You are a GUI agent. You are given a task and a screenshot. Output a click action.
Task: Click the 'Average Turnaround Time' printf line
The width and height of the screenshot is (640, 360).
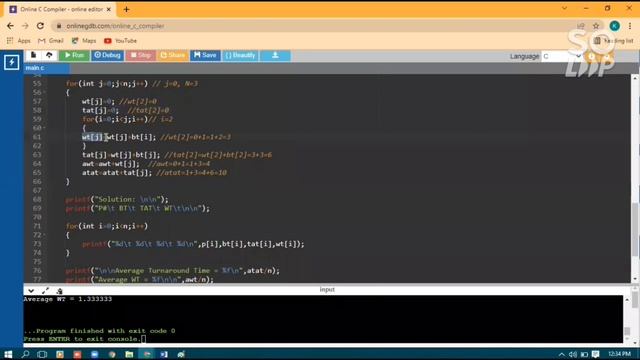coord(172,271)
